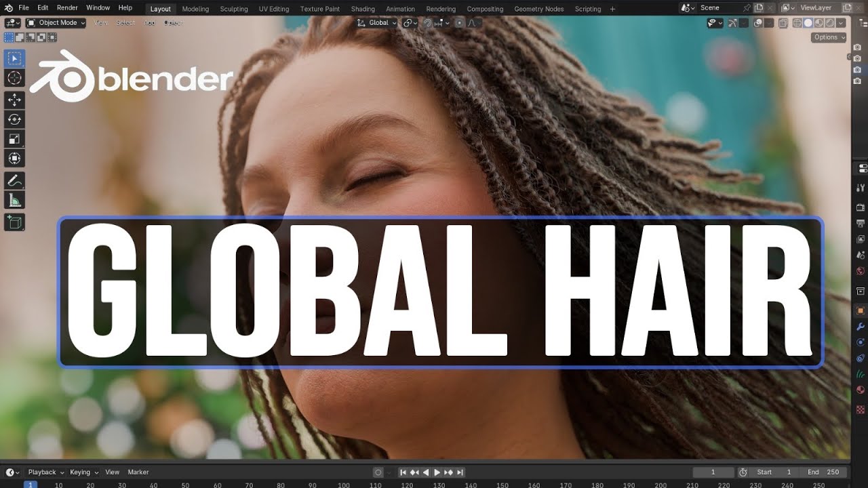The image size is (868, 488).
Task: Open the Tool properties tab
Action: (861, 188)
